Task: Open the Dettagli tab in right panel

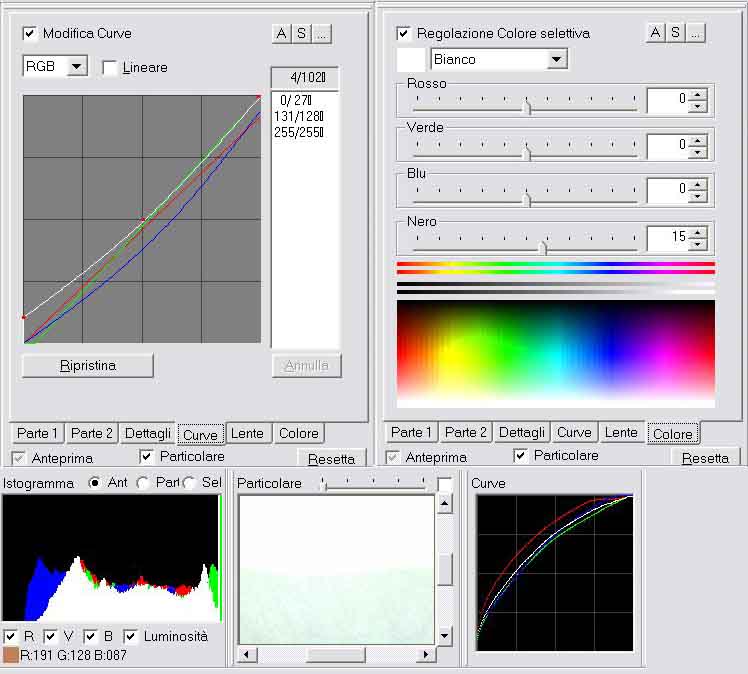Action: click(522, 432)
